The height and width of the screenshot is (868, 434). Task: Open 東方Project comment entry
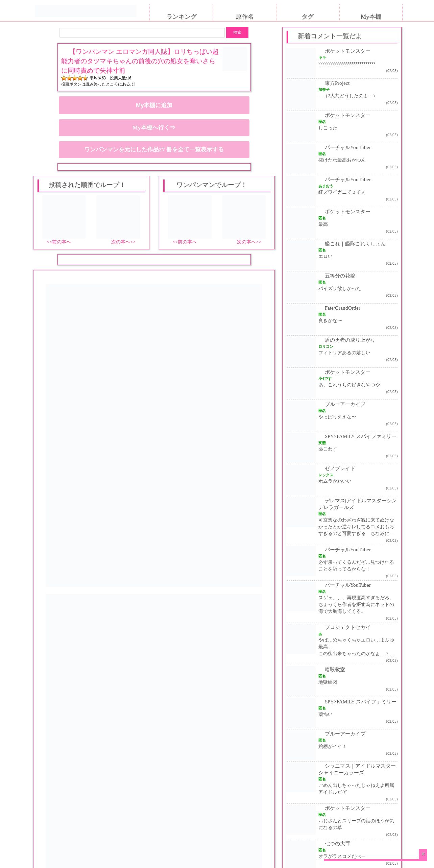[342, 95]
